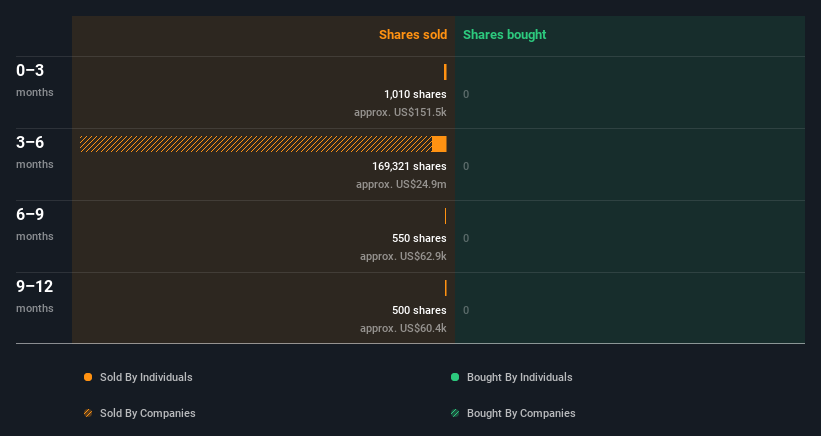This screenshot has height=436, width=821.
Task: Click the 'Shares sold' column header
Action: [x=413, y=35]
